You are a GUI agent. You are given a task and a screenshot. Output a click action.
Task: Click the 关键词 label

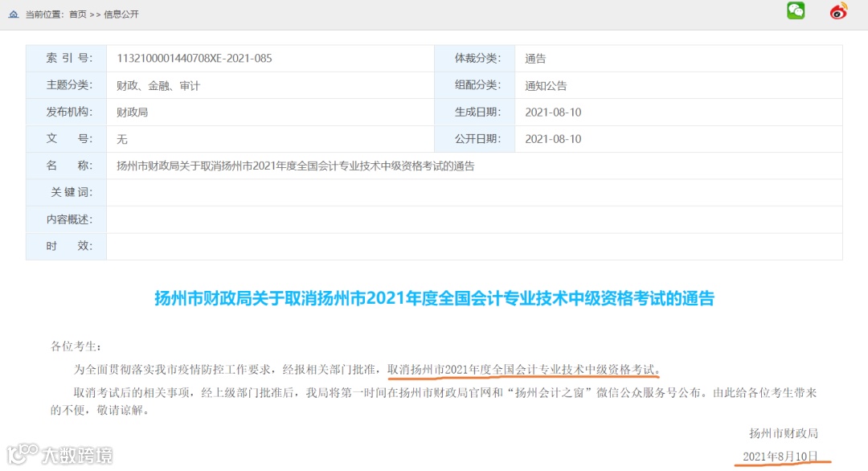pyautogui.click(x=72, y=192)
